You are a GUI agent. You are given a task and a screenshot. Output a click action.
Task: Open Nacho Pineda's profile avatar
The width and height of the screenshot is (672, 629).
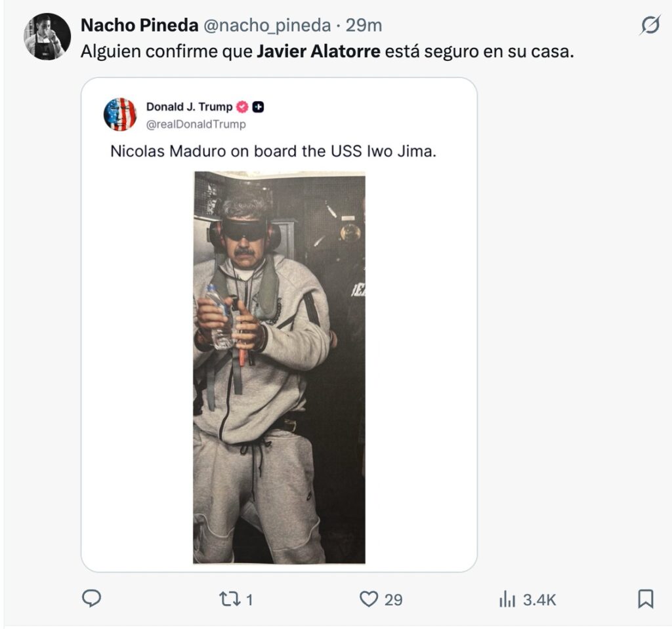[x=47, y=37]
